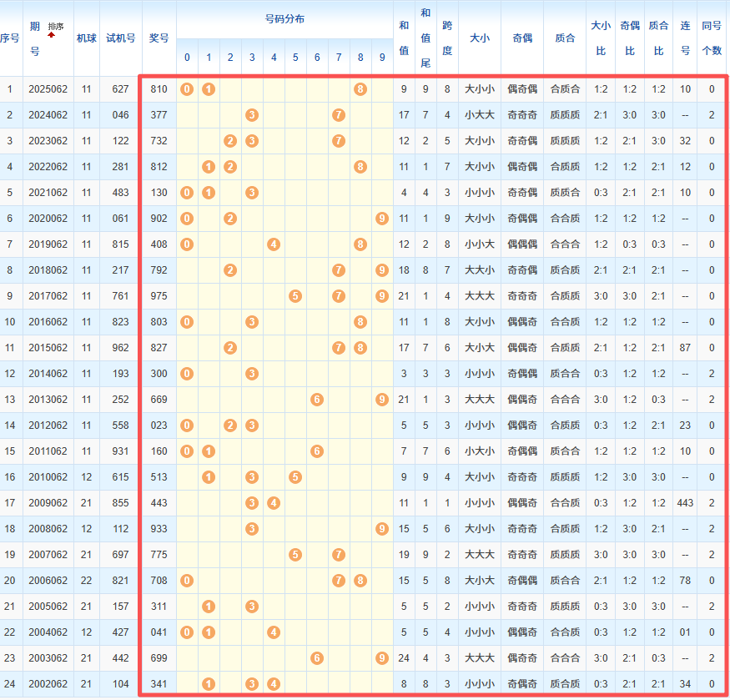Click orange ball 2 in the 2018062 row
The image size is (730, 700).
(x=230, y=270)
